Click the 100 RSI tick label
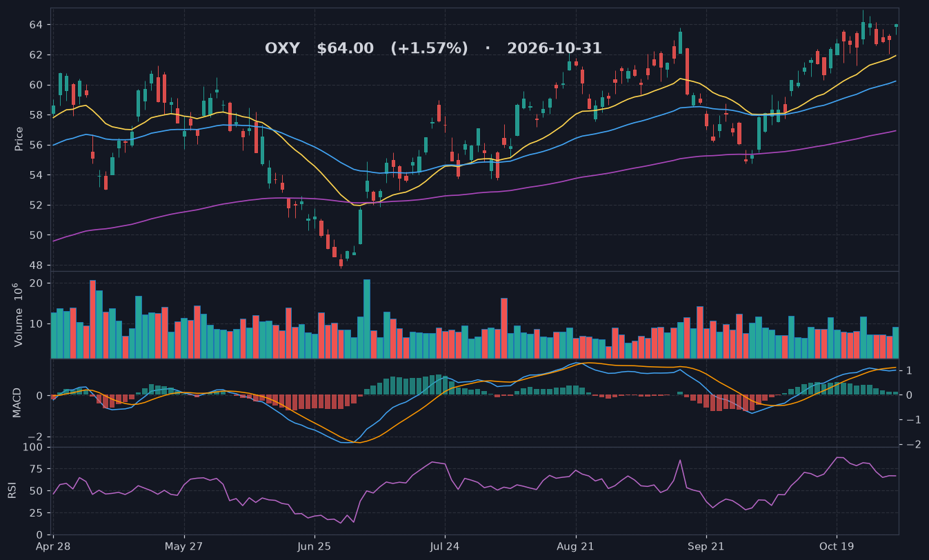 pyautogui.click(x=33, y=448)
